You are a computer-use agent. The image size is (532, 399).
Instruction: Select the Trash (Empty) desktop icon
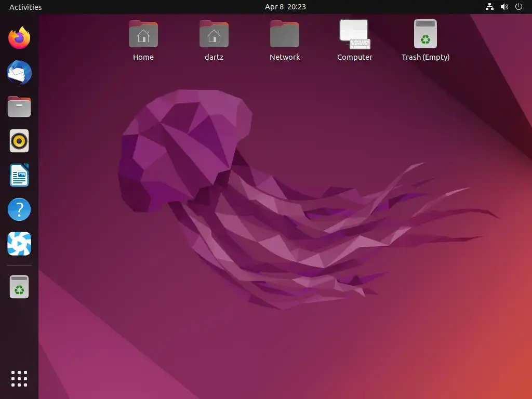425,34
